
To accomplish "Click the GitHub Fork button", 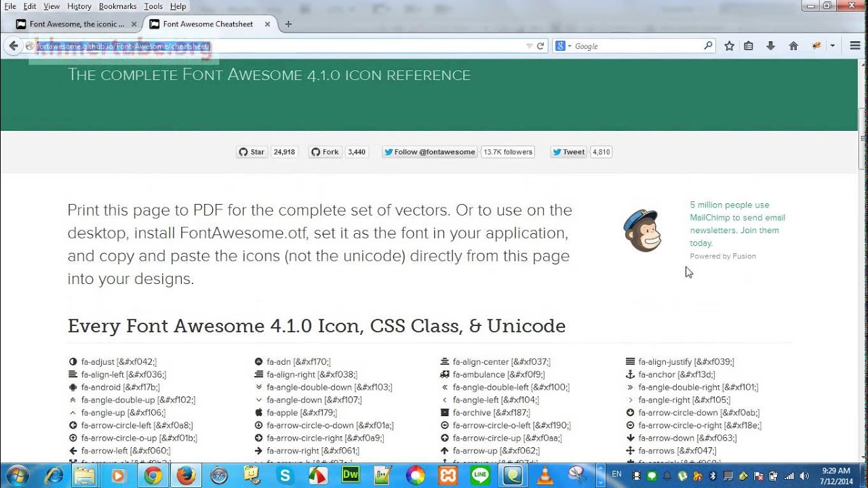I will tap(325, 152).
